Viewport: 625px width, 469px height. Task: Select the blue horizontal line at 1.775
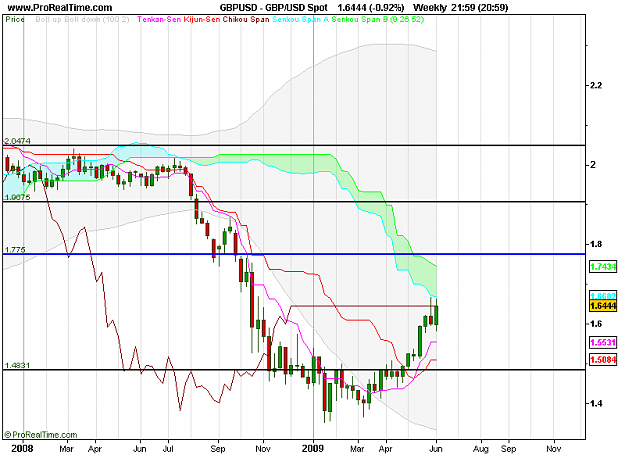click(294, 254)
